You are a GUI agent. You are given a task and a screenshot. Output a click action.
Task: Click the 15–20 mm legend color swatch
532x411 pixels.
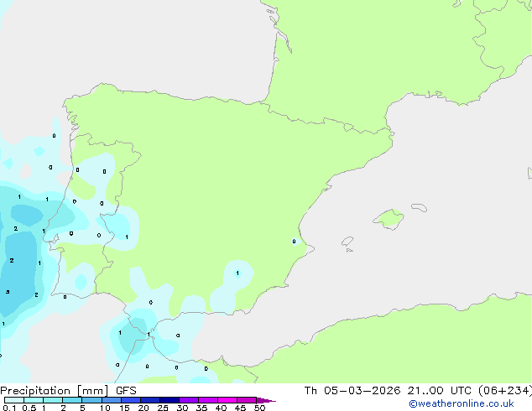[130, 400]
